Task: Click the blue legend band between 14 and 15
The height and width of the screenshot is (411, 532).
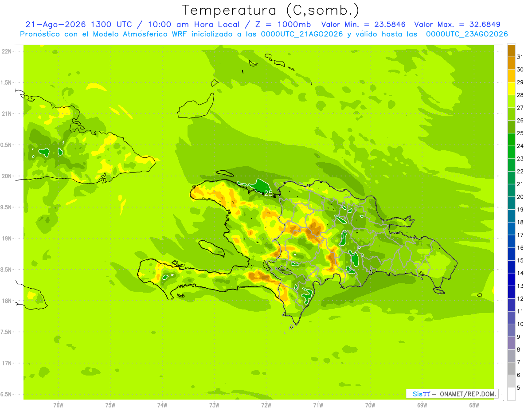Action: tap(511, 267)
